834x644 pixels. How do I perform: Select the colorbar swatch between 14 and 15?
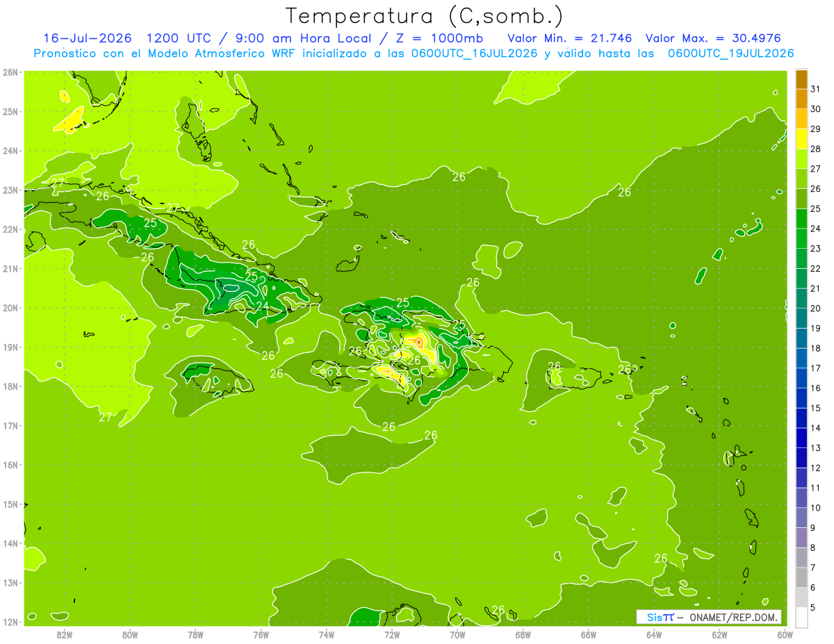click(x=801, y=418)
